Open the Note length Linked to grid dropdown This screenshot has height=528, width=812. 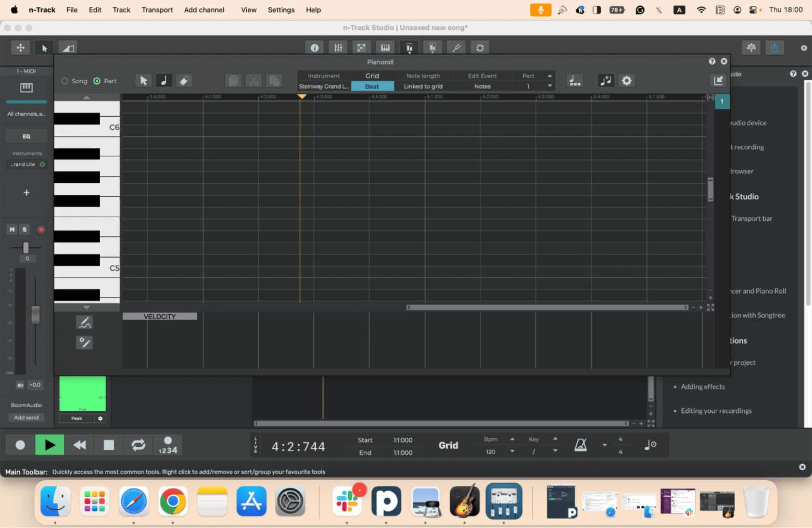pos(423,86)
